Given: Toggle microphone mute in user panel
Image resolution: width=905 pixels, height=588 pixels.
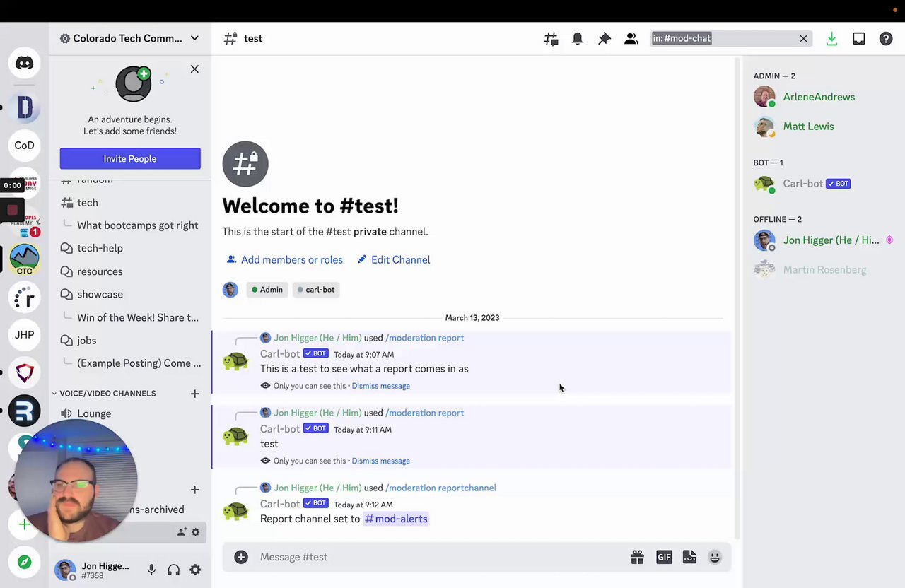Looking at the screenshot, I should coord(151,570).
